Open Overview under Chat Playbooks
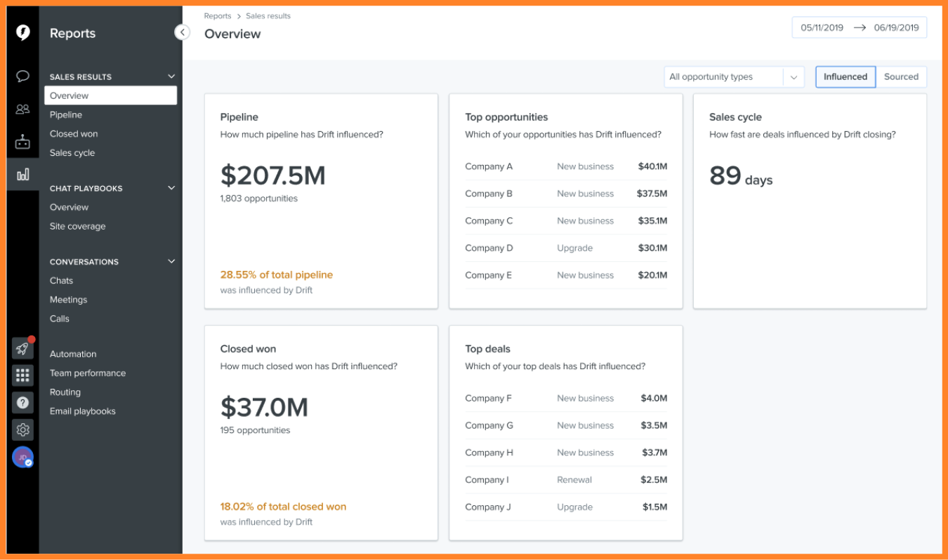 click(x=69, y=207)
